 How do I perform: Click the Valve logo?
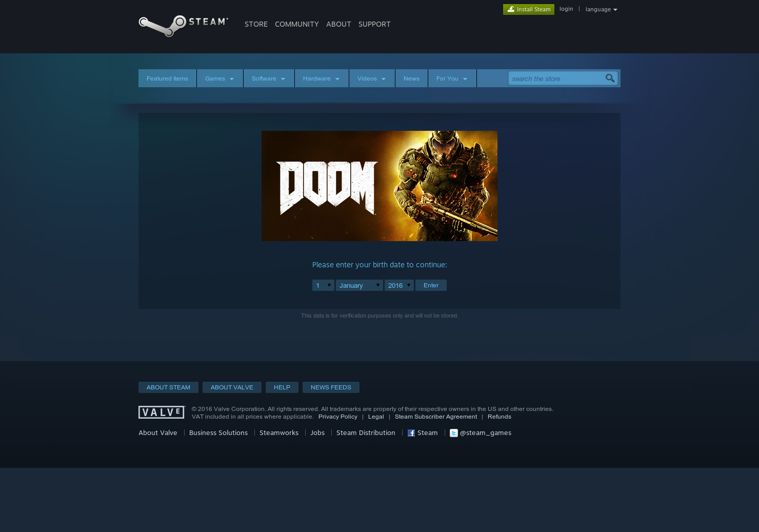161,412
